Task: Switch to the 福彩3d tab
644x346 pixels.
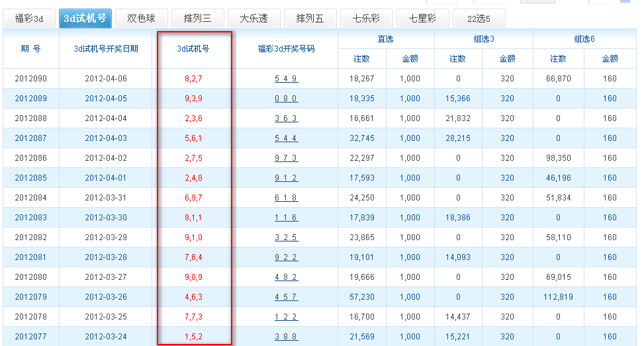Action: [29, 19]
